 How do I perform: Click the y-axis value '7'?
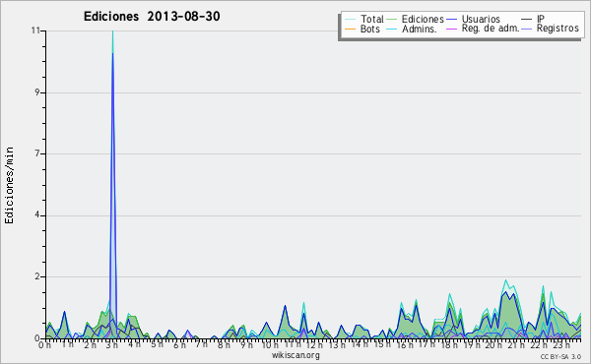(37, 153)
